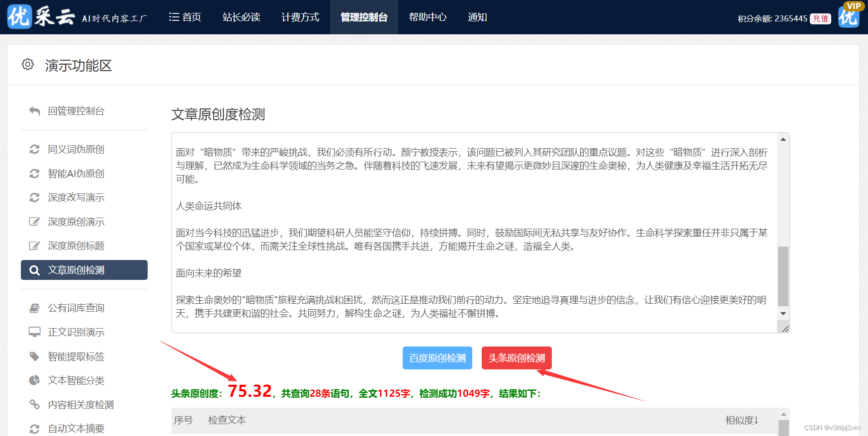
Task: Click the 序号 column header
Action: [183, 420]
